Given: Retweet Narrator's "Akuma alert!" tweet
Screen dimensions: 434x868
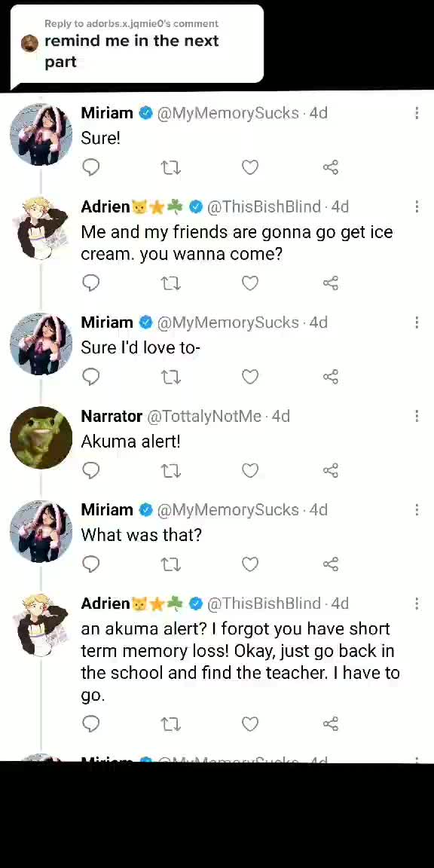Looking at the screenshot, I should click(170, 470).
